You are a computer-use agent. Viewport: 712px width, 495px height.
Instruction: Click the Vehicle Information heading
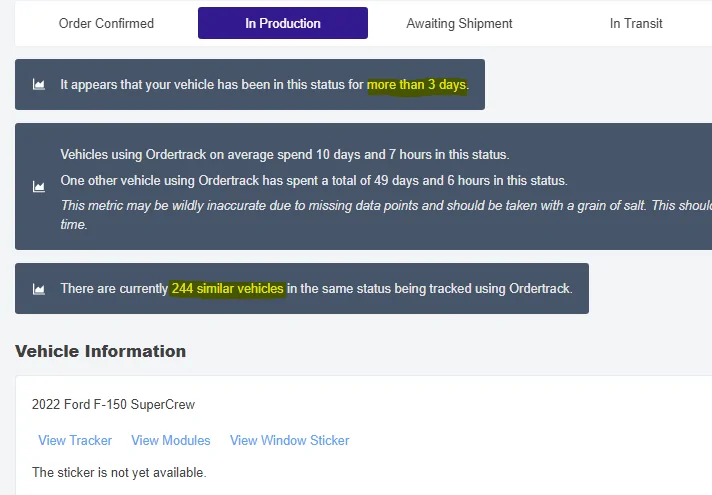101,351
